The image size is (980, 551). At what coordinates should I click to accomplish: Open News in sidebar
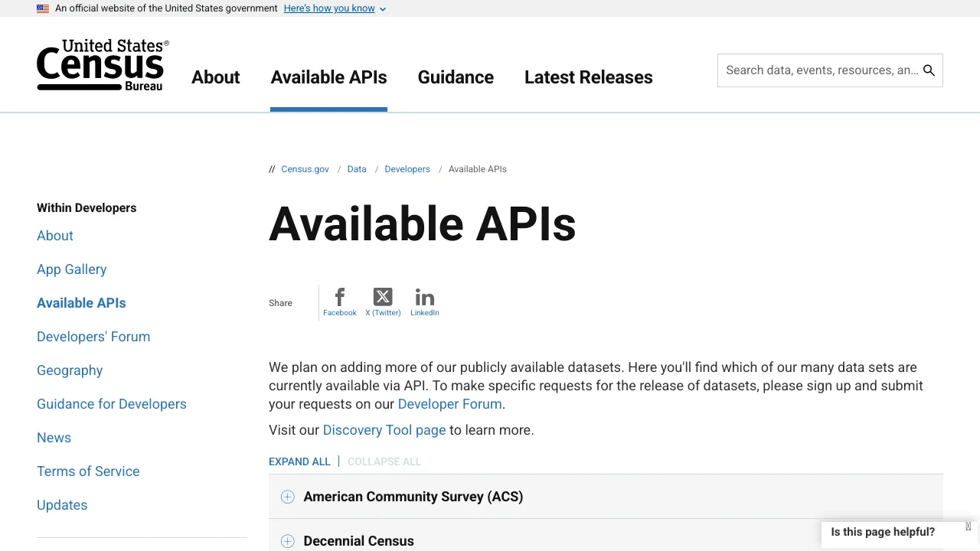click(54, 438)
